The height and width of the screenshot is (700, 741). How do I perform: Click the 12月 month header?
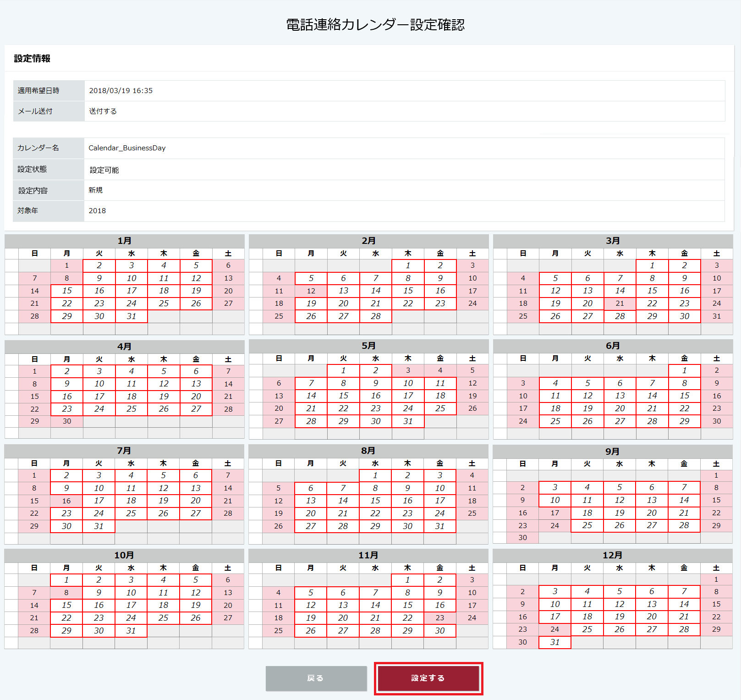pos(613,555)
